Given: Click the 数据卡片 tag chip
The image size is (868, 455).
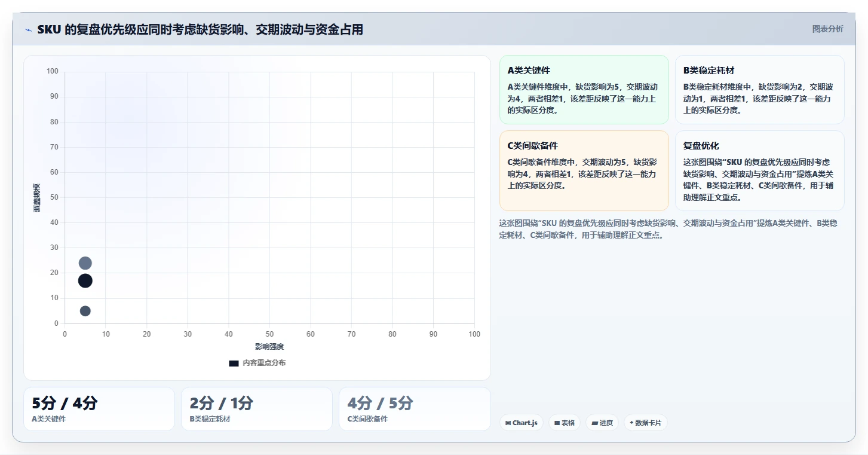Looking at the screenshot, I should (x=645, y=423).
